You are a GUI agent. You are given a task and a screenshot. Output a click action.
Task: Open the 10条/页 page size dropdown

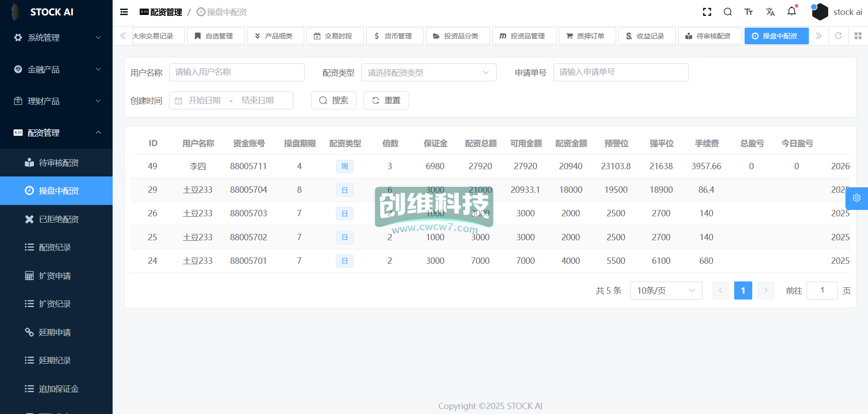tap(665, 290)
